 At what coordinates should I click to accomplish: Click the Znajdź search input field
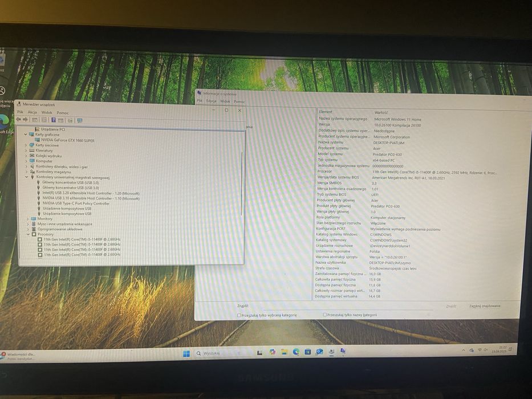pos(348,307)
